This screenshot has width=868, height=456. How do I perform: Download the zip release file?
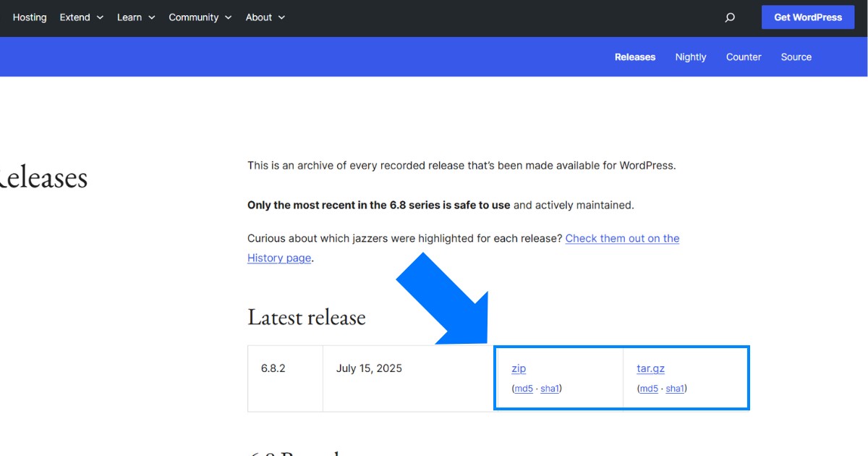point(518,368)
